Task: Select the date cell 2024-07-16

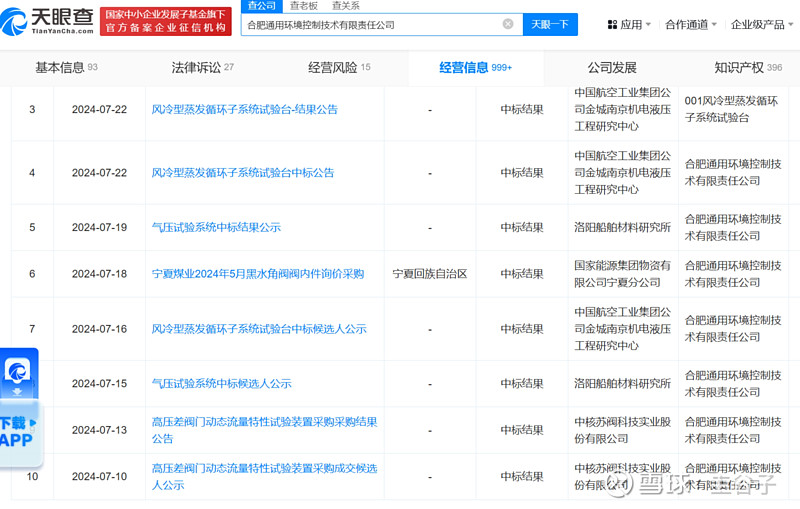Action: [x=99, y=329]
